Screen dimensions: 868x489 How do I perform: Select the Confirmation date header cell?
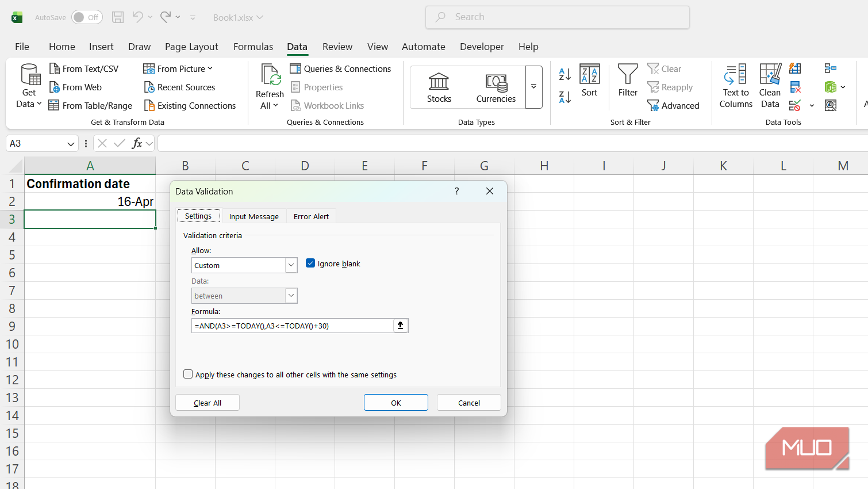point(90,184)
